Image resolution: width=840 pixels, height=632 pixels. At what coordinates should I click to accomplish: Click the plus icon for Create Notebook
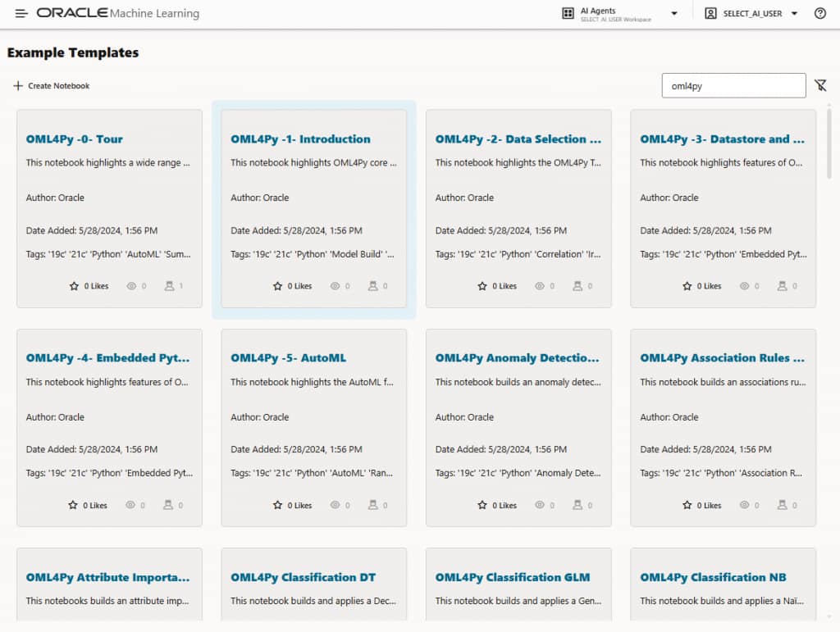tap(18, 85)
